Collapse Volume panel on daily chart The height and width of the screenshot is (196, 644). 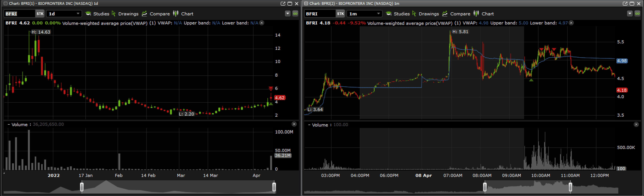point(9,124)
